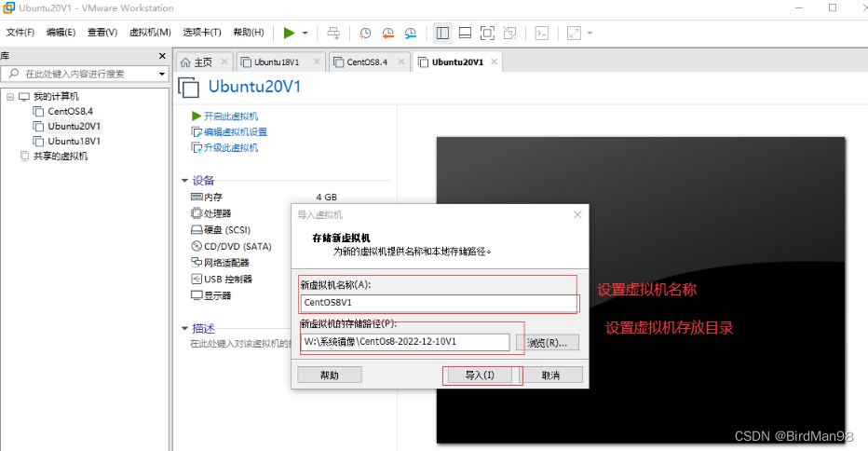
Task: Click the description text field
Action: tap(241, 344)
